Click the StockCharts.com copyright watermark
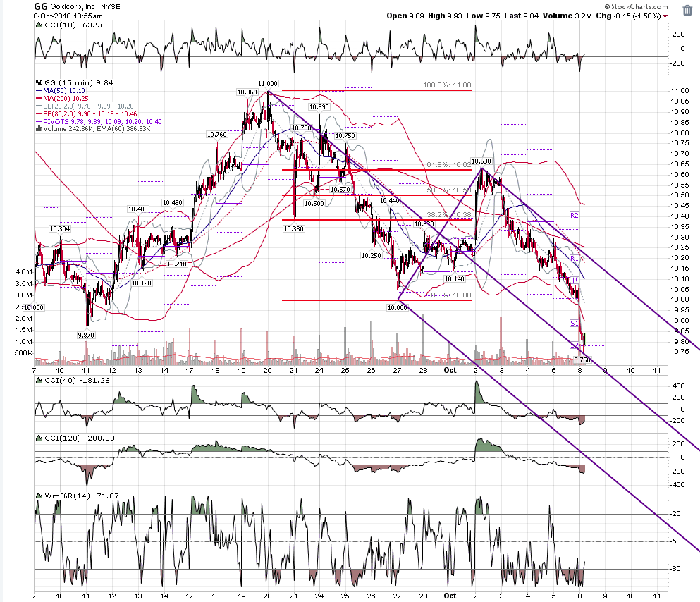This screenshot has height=602, width=700. click(x=636, y=6)
